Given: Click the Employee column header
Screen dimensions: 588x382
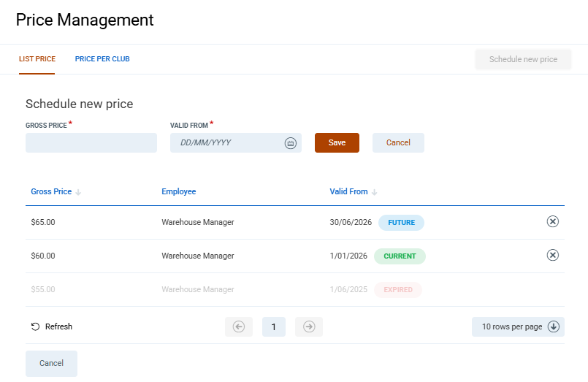Looking at the screenshot, I should pyautogui.click(x=179, y=192).
